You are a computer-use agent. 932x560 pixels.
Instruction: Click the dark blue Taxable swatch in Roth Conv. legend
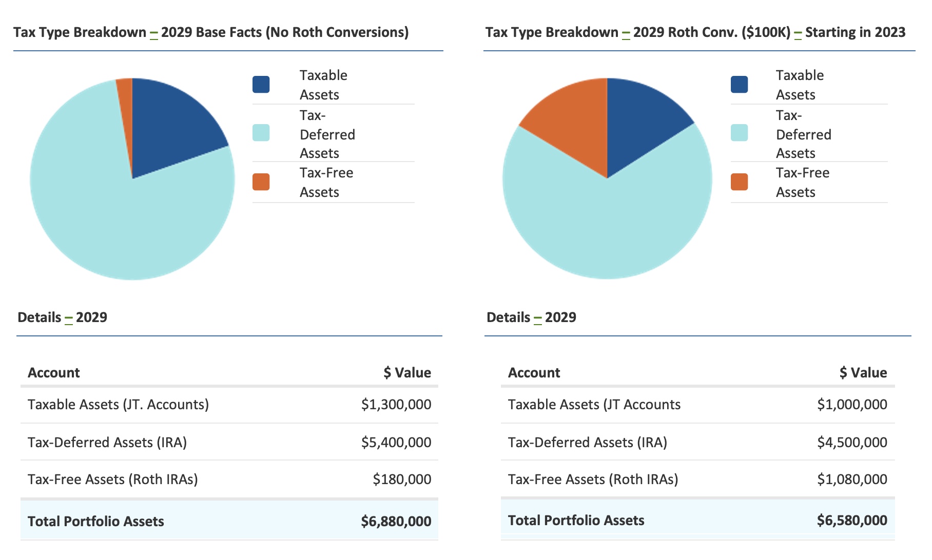click(x=739, y=85)
